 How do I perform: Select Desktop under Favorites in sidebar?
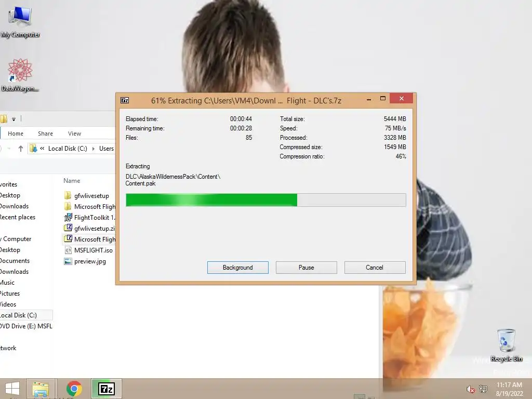pos(10,195)
